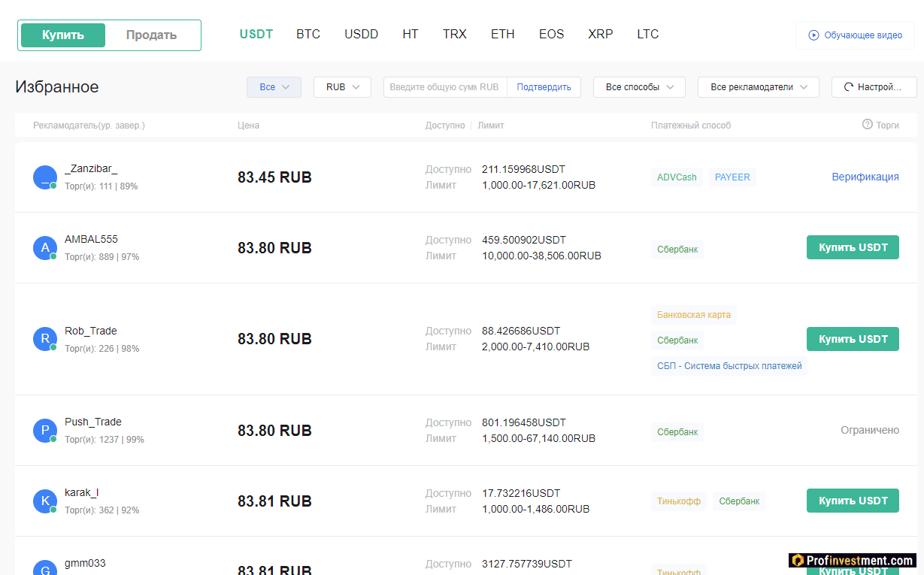The width and height of the screenshot is (924, 575).
Task: Open Push_Trade avatar with letter P
Action: pos(45,431)
